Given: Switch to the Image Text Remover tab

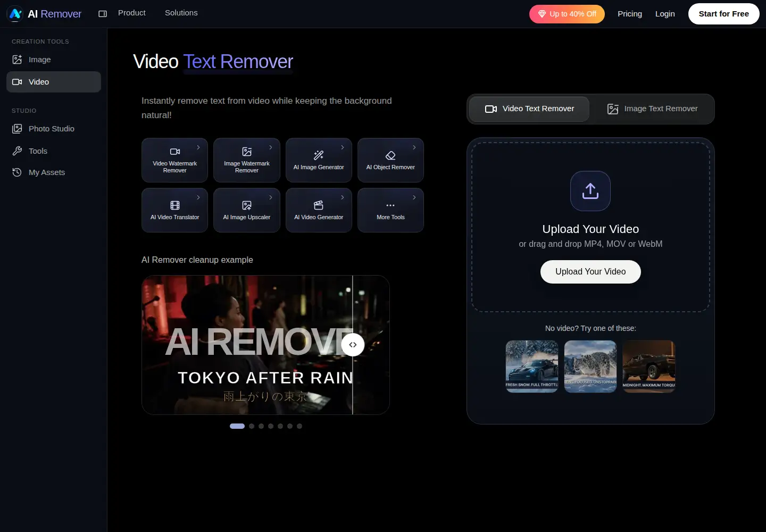Looking at the screenshot, I should click(x=652, y=109).
